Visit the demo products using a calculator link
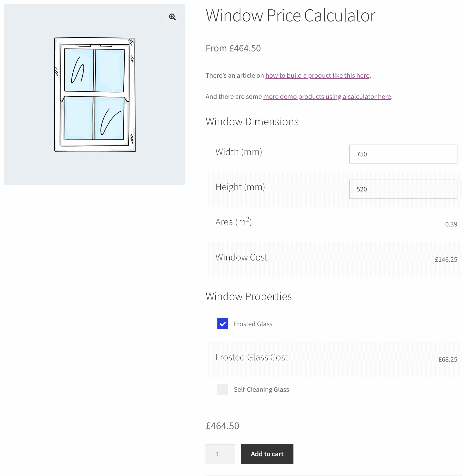The height and width of the screenshot is (476, 462). tap(327, 96)
